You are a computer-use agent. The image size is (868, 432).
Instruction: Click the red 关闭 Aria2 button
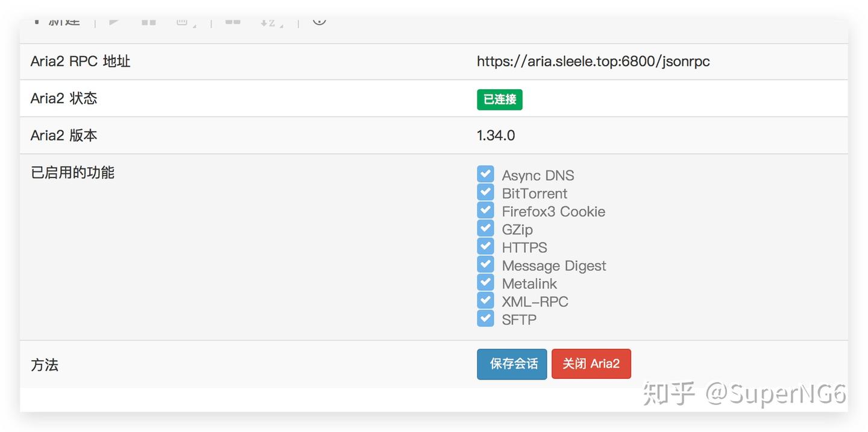[591, 364]
